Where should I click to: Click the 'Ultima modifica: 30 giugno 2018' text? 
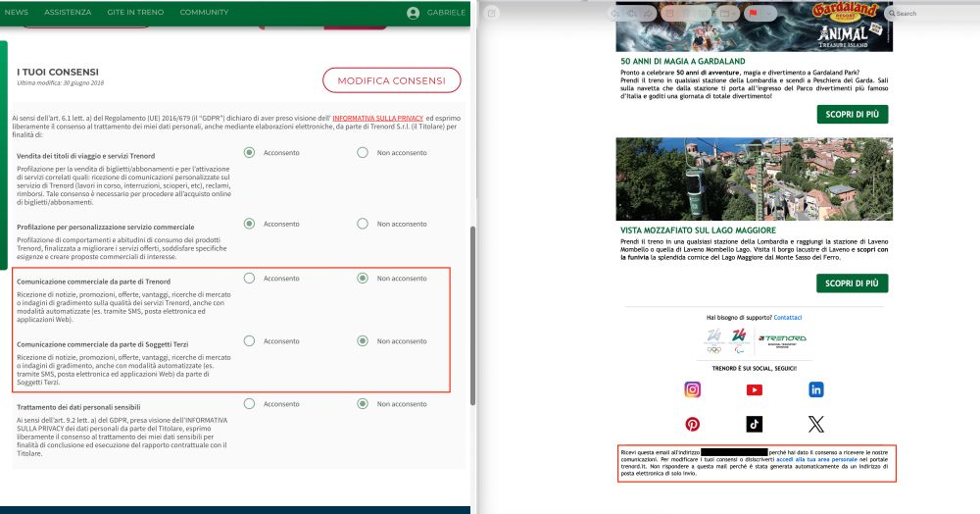(x=60, y=83)
